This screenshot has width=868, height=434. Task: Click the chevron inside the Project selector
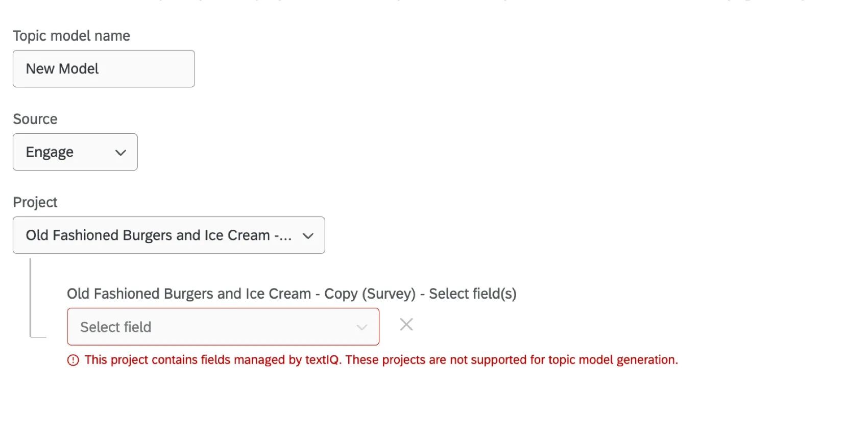pos(308,236)
